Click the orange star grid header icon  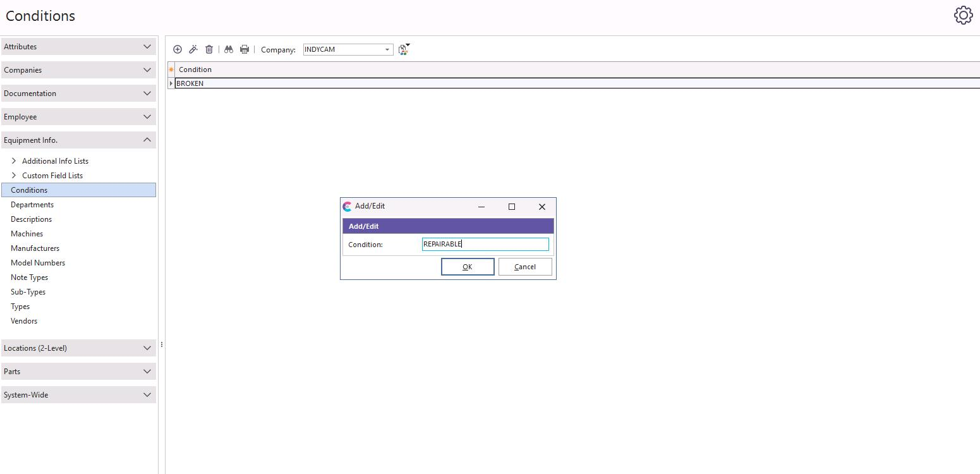tap(171, 70)
